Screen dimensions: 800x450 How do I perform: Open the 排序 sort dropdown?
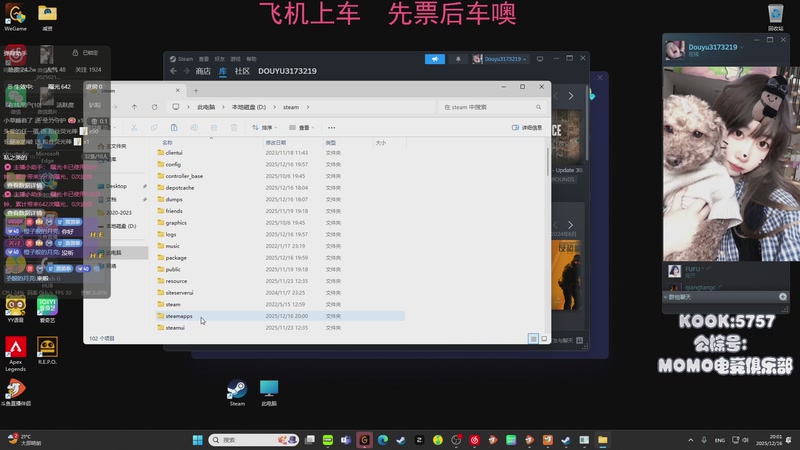pyautogui.click(x=264, y=128)
